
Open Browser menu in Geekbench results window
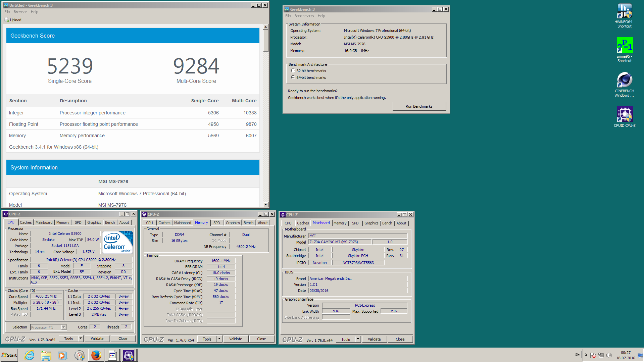[x=20, y=12]
